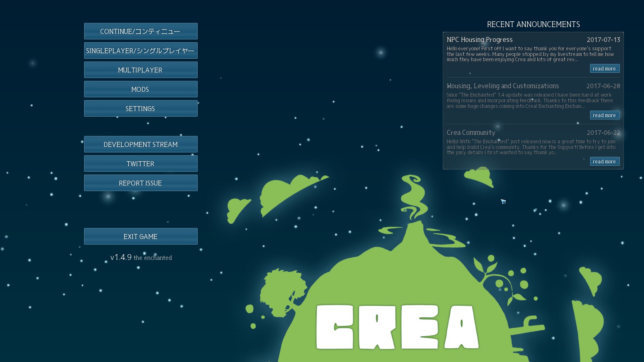Image resolution: width=644 pixels, height=362 pixels.
Task: Select EXIT GAME to quit
Action: (140, 236)
